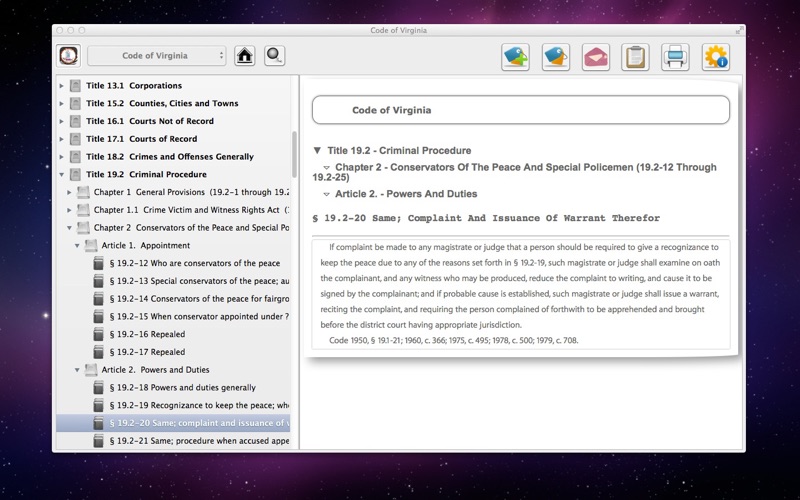
Task: Click dark book icon beside § 19.2-18
Action: (98, 388)
